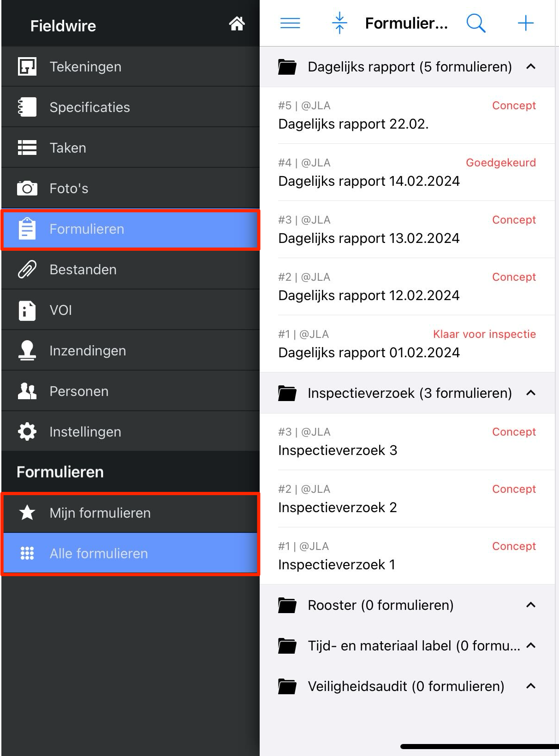Click the Alle formulieren grid icon
This screenshot has height=756, width=559.
(27, 553)
